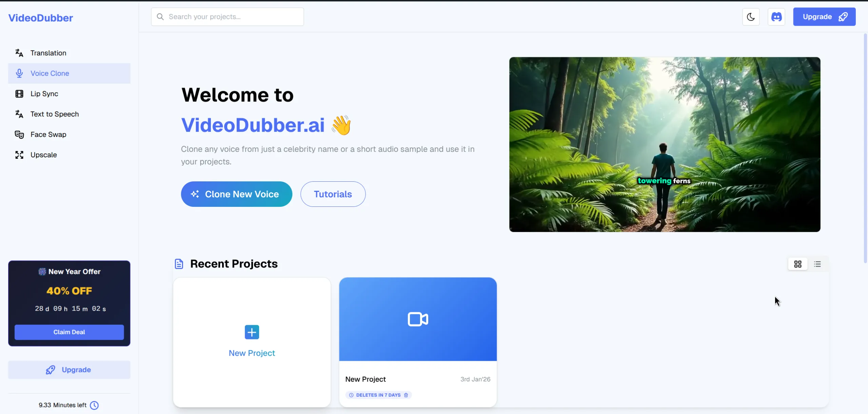Click the Lip Sync film icon

coord(19,94)
